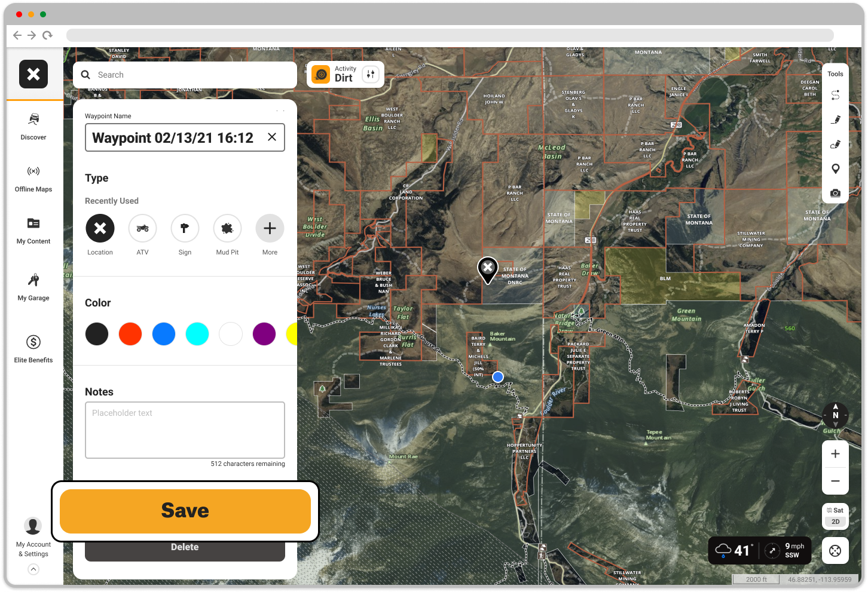Click the browser back arrow
This screenshot has height=592, width=868.
[17, 35]
